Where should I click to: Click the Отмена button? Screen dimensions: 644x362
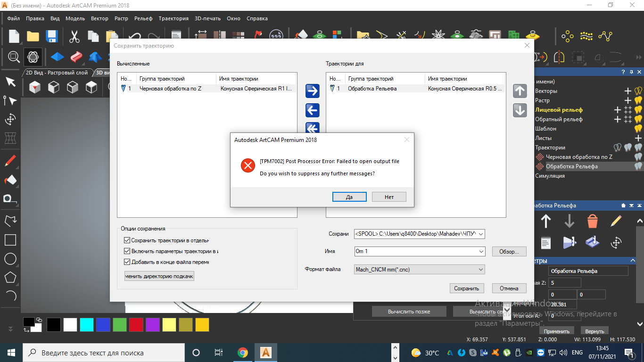pos(509,288)
